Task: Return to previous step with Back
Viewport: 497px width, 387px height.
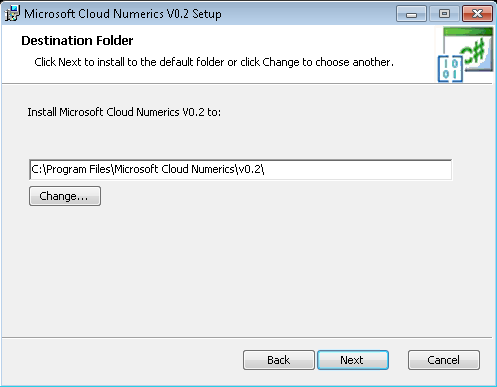Action: click(279, 360)
